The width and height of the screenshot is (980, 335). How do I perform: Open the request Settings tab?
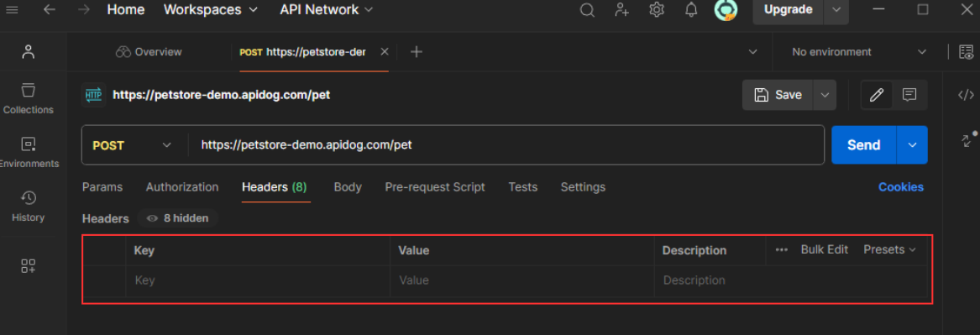(x=583, y=187)
